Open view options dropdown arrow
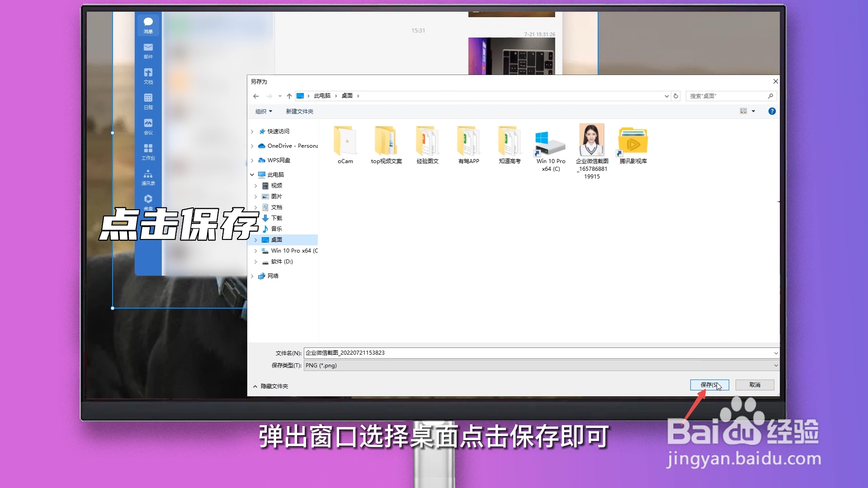This screenshot has height=488, width=868. (754, 111)
